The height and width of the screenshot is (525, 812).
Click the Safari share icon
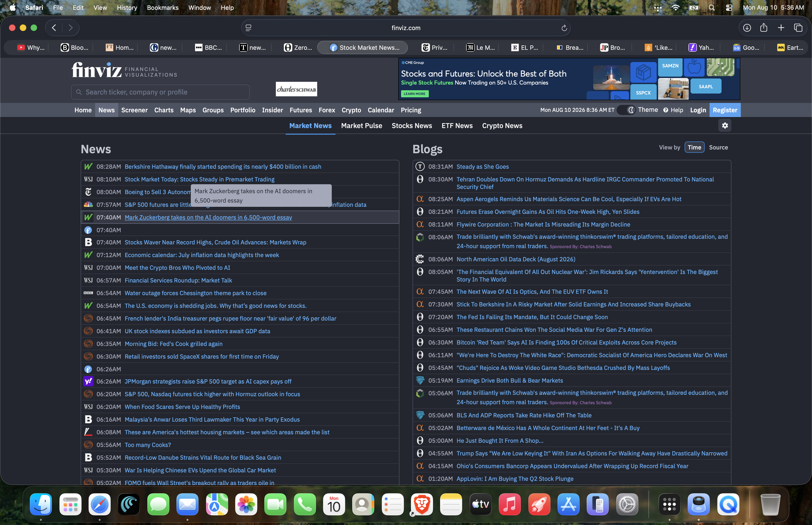[764, 28]
